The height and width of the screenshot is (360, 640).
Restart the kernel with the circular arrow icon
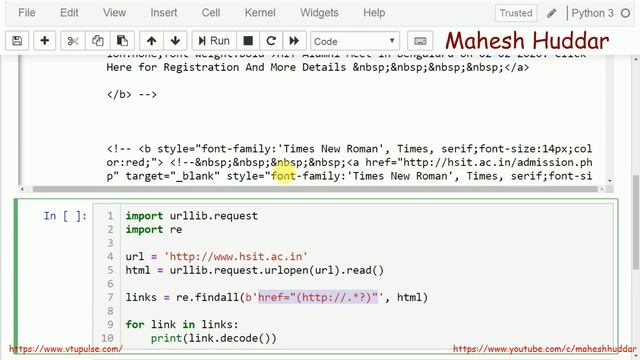tap(271, 41)
